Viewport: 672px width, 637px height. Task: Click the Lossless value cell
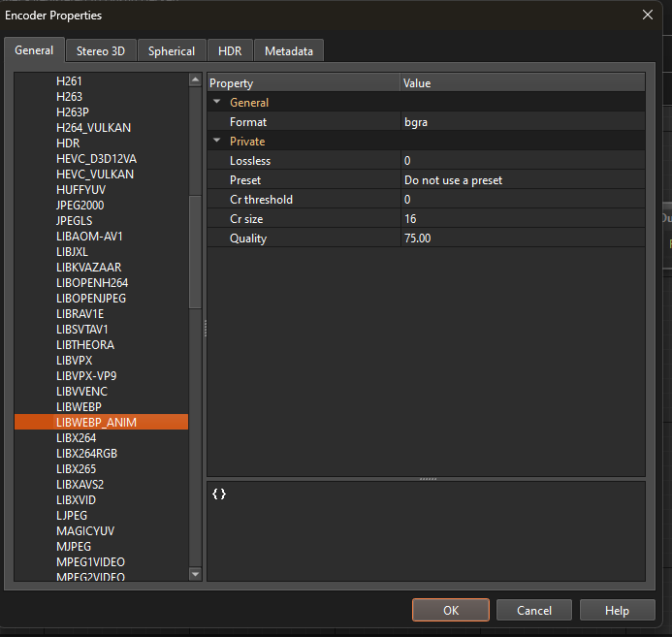(x=522, y=161)
